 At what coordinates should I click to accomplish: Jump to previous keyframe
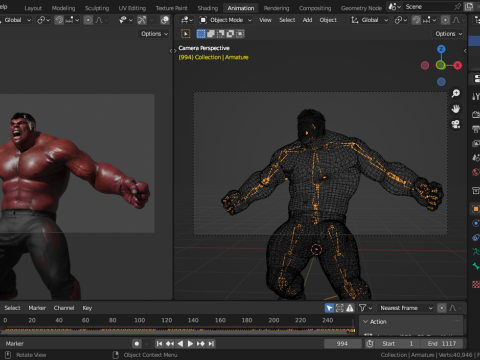coord(170,344)
